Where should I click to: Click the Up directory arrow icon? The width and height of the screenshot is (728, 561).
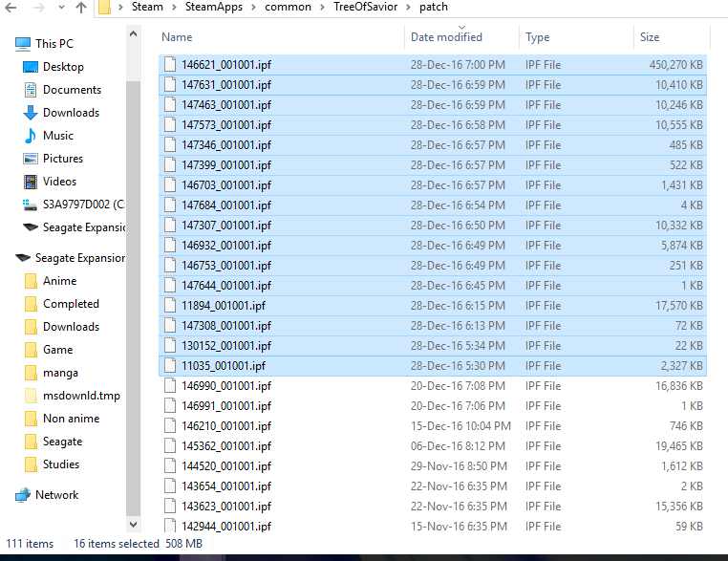[79, 8]
